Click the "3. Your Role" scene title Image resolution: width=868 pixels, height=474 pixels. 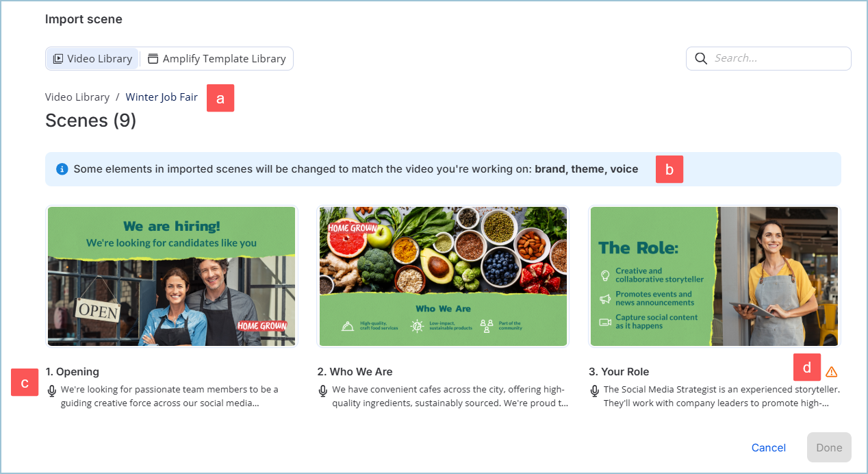point(619,372)
